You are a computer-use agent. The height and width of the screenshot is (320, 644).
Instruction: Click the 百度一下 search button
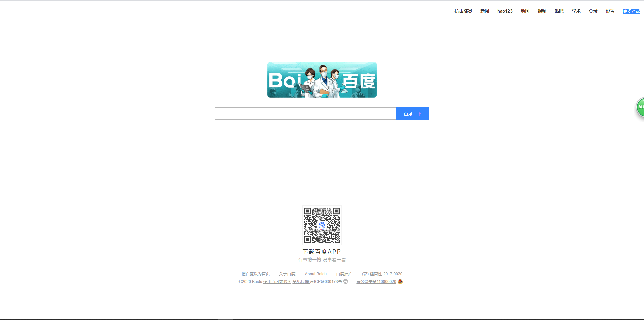tap(413, 113)
